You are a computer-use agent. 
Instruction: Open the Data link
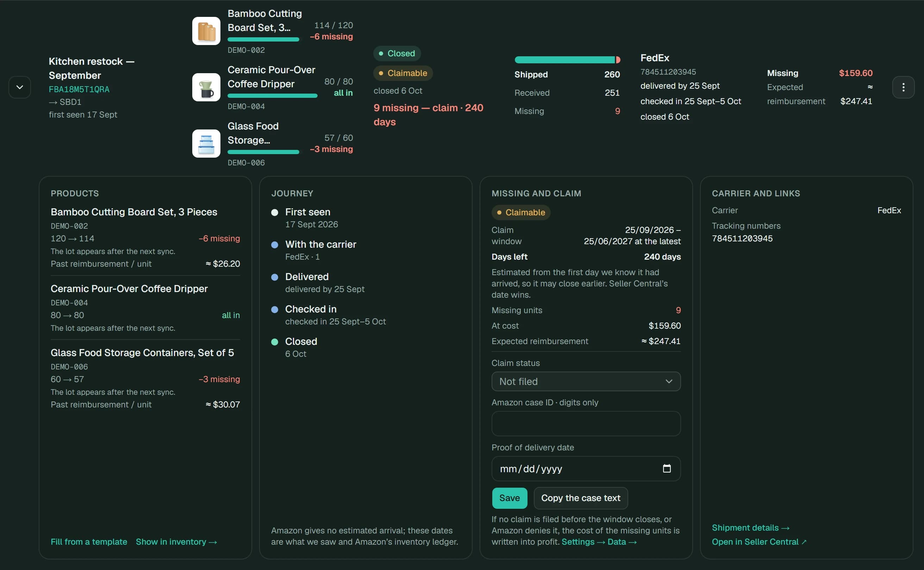click(x=622, y=542)
